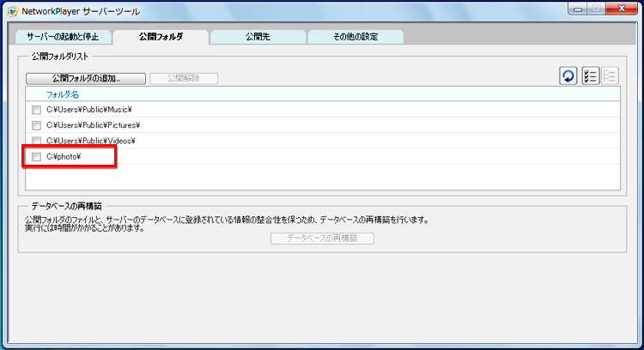644x350 pixels.
Task: Click the データベースの再構築 button
Action: tap(322, 238)
